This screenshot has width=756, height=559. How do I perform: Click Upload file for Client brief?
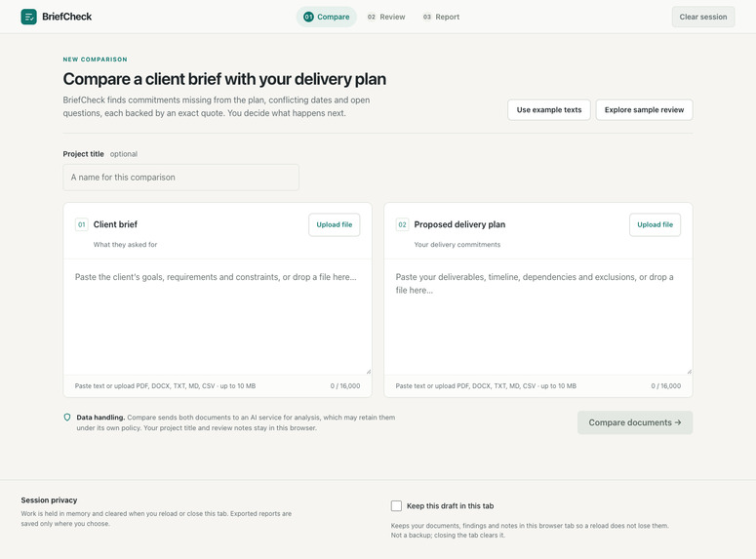click(335, 224)
